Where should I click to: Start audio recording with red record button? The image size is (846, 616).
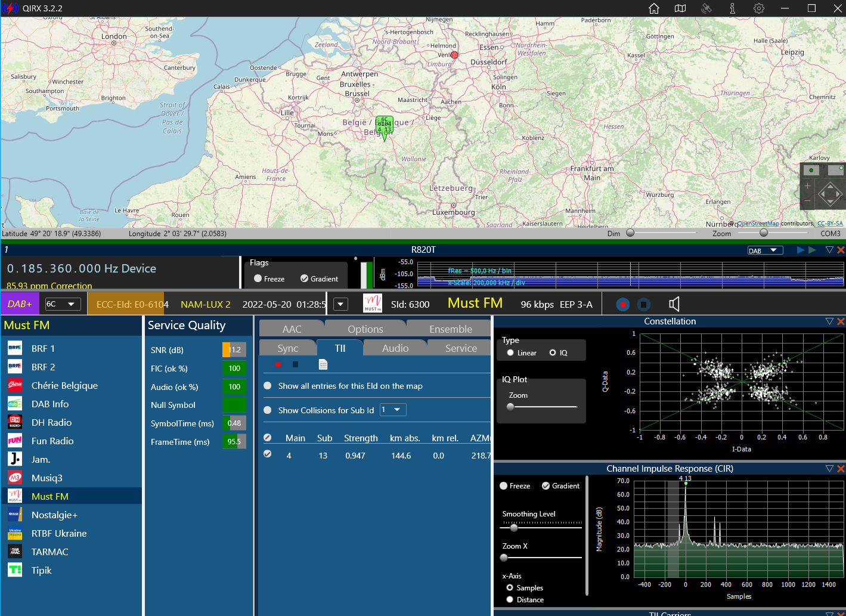pos(623,305)
